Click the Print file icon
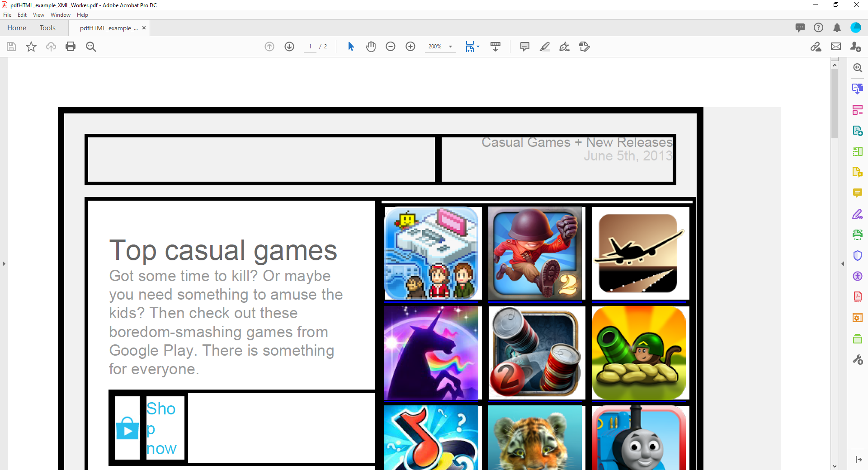Image resolution: width=868 pixels, height=470 pixels. [x=71, y=47]
